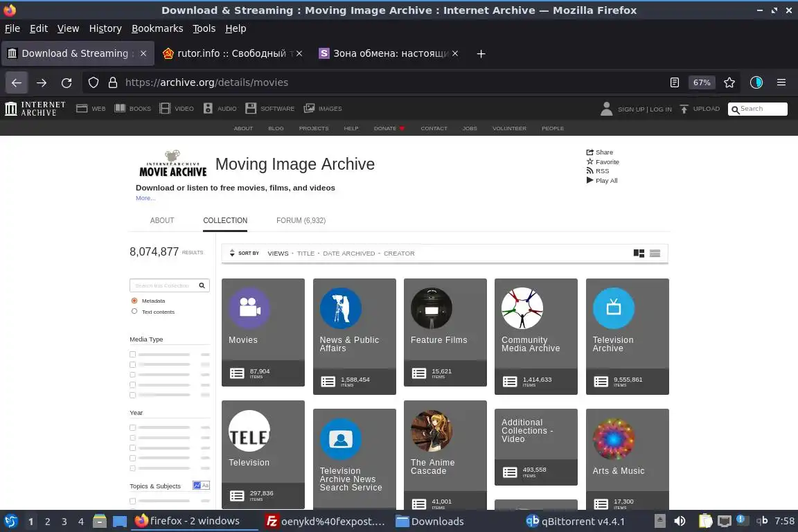Check the first Year checkbox
Viewport: 798px width, 532px height.
[x=133, y=427]
